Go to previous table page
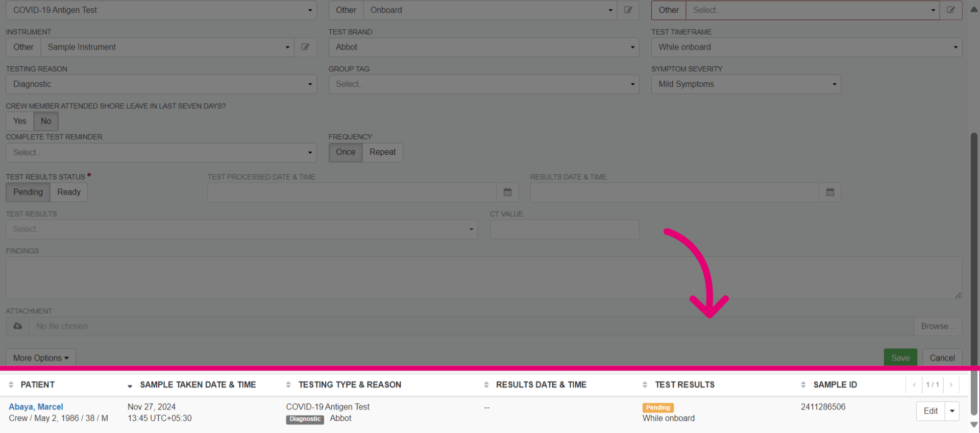The height and width of the screenshot is (433, 980). 914,384
